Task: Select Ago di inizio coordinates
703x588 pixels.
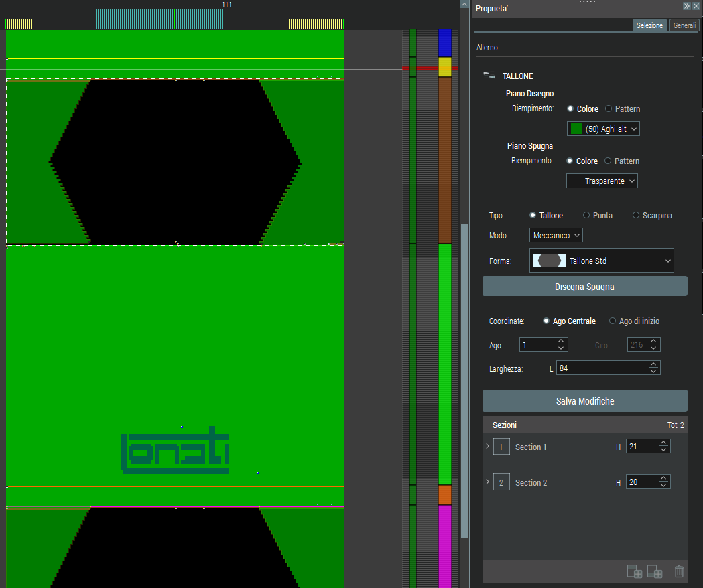Action: [x=613, y=321]
